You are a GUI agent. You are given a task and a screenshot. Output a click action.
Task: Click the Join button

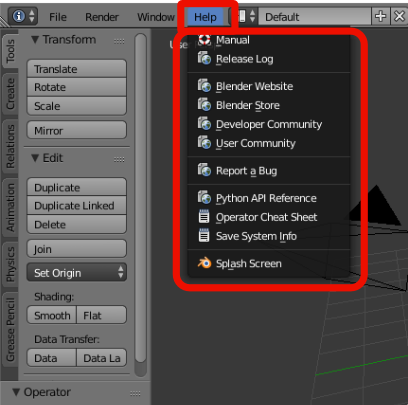coord(77,249)
